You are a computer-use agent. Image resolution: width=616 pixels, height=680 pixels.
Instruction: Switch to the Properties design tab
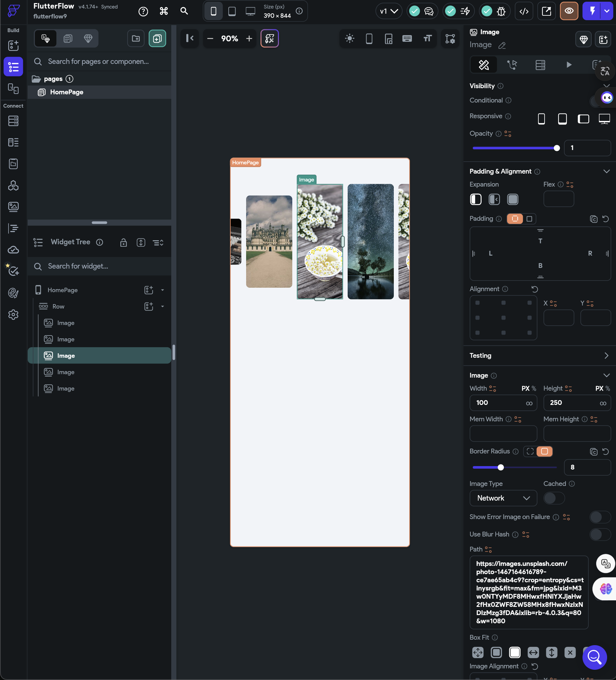pos(484,65)
